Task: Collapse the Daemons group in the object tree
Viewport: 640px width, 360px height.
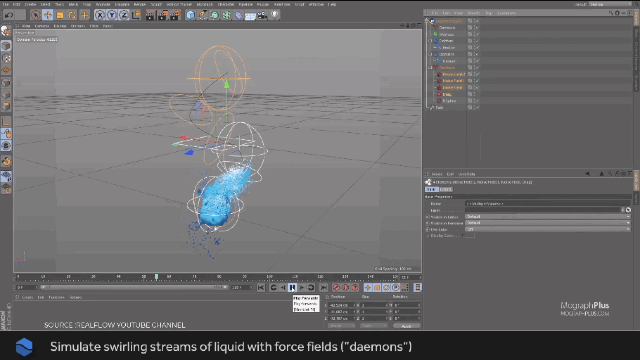Action: pyautogui.click(x=430, y=68)
